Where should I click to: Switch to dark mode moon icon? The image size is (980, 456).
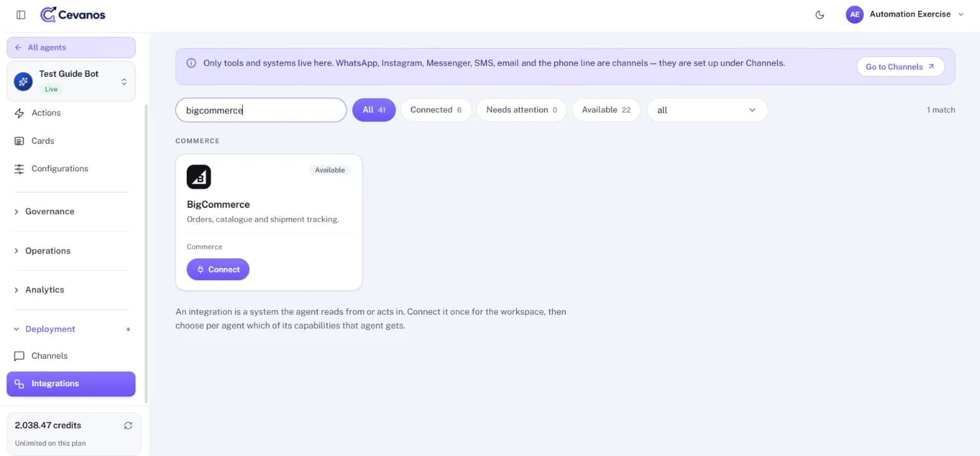820,15
